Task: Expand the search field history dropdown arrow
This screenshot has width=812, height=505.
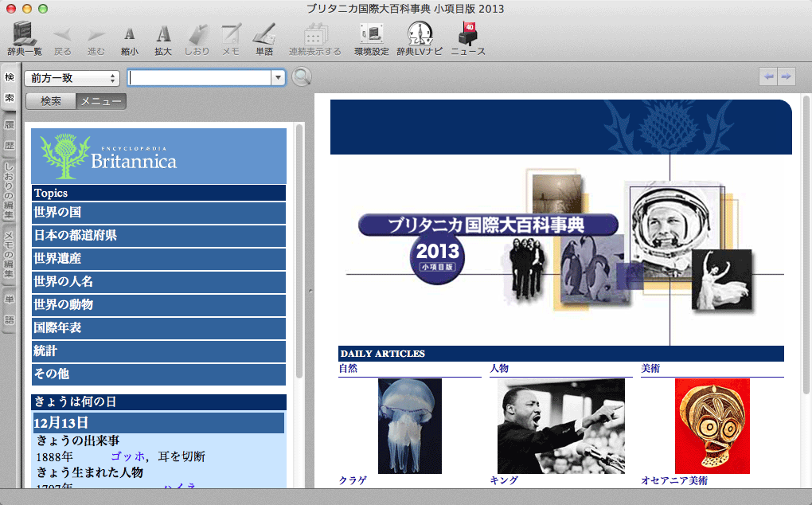Action: point(278,78)
